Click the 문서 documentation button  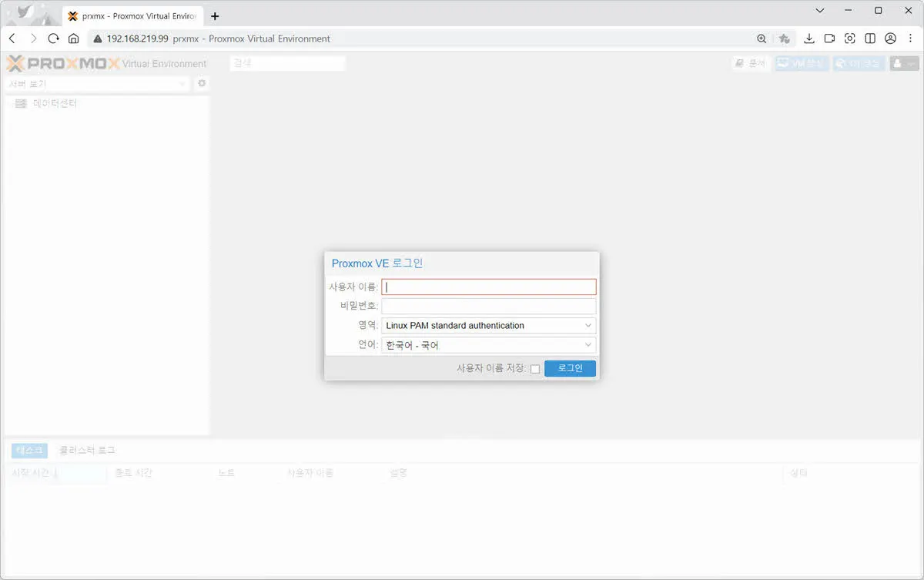[751, 64]
